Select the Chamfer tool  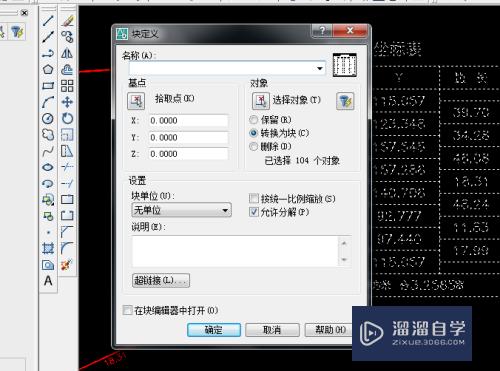[67, 232]
